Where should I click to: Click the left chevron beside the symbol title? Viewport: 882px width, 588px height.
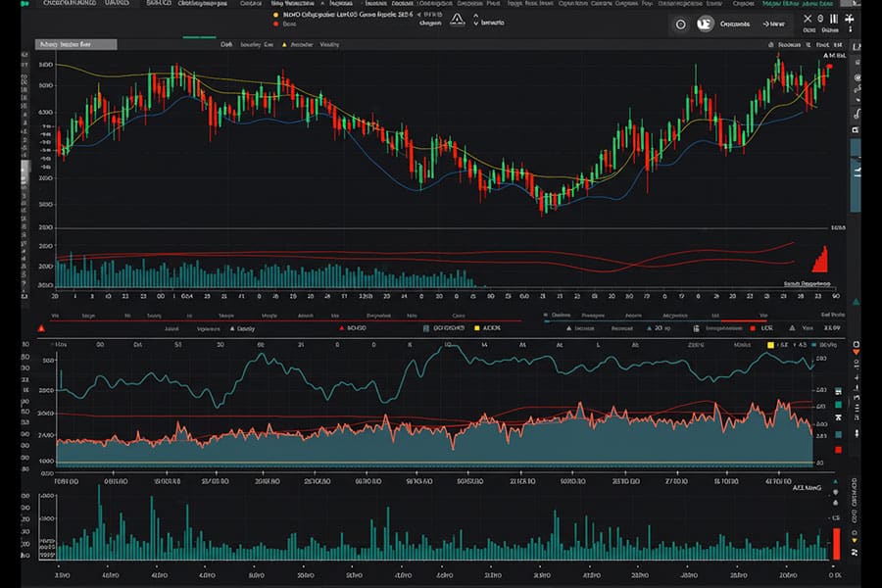[x=419, y=15]
